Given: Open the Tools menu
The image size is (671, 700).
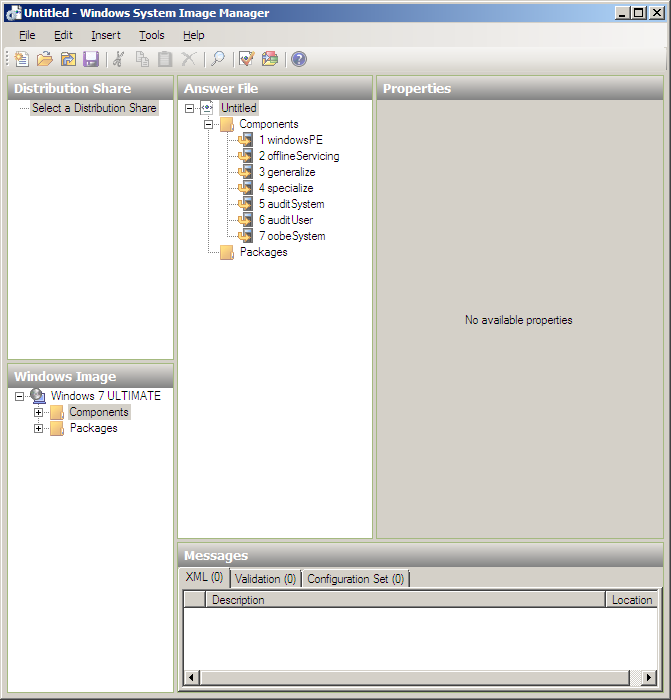Looking at the screenshot, I should pos(152,35).
